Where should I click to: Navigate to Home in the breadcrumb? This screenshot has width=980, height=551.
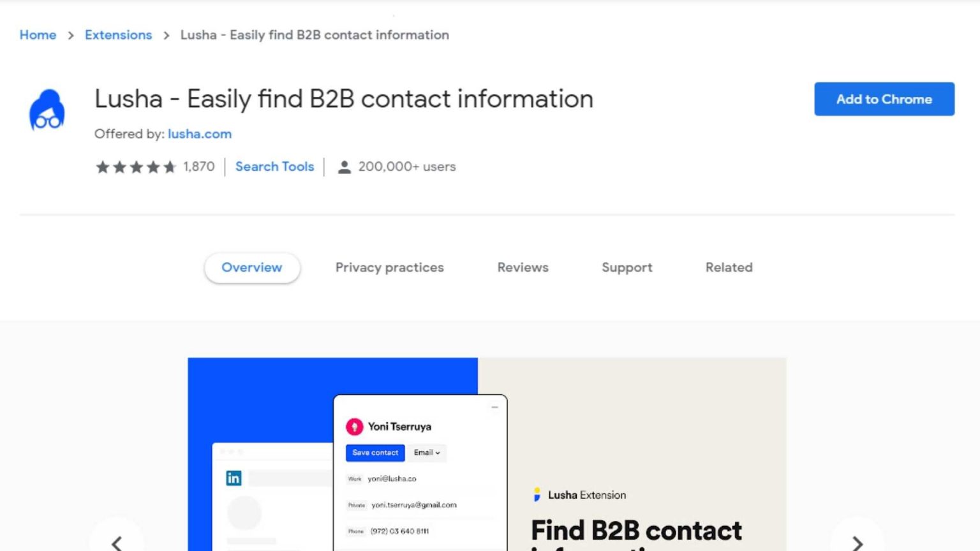pyautogui.click(x=38, y=35)
